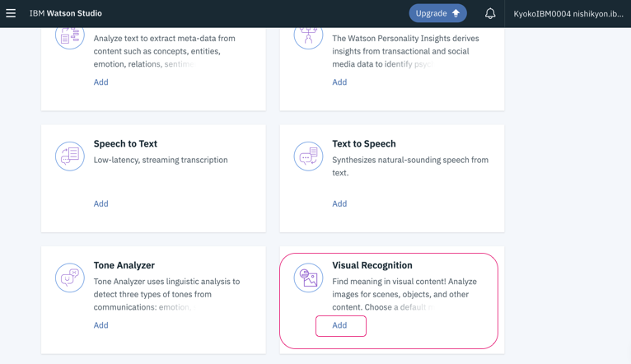Select the Speech to Text card title
Image resolution: width=631 pixels, height=364 pixels.
coord(125,143)
